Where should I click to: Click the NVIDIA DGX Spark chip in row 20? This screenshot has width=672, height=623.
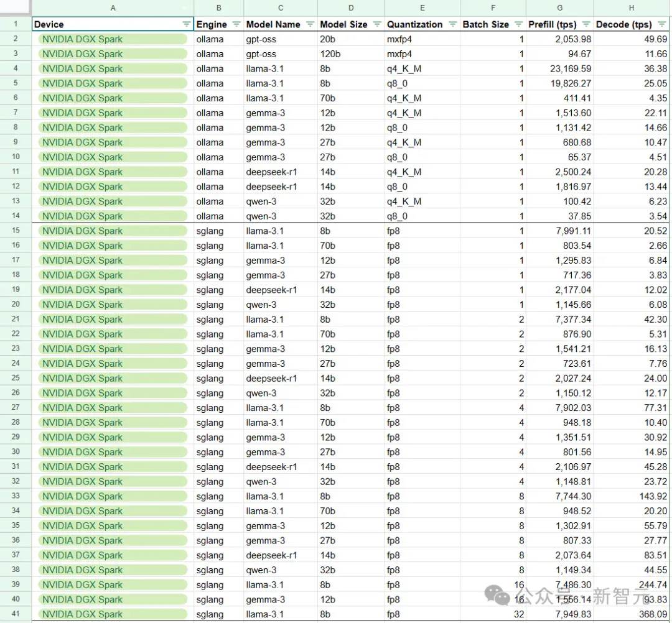coord(113,305)
